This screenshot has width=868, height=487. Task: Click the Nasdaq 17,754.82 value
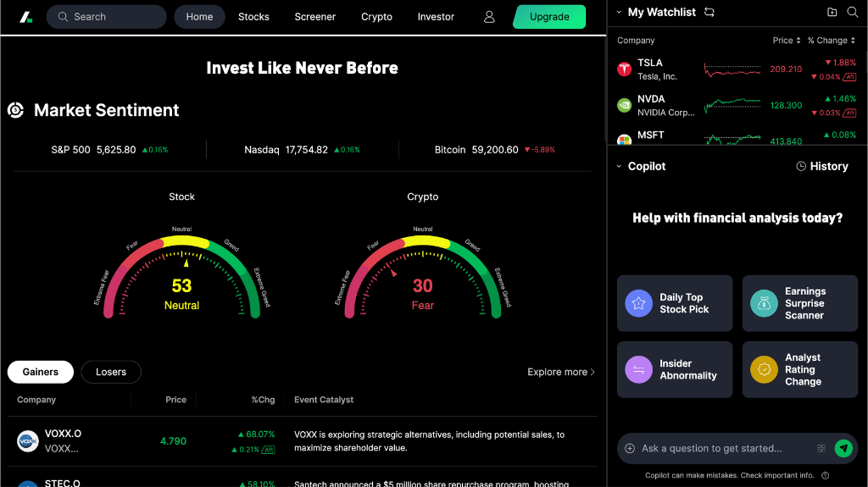tap(307, 150)
